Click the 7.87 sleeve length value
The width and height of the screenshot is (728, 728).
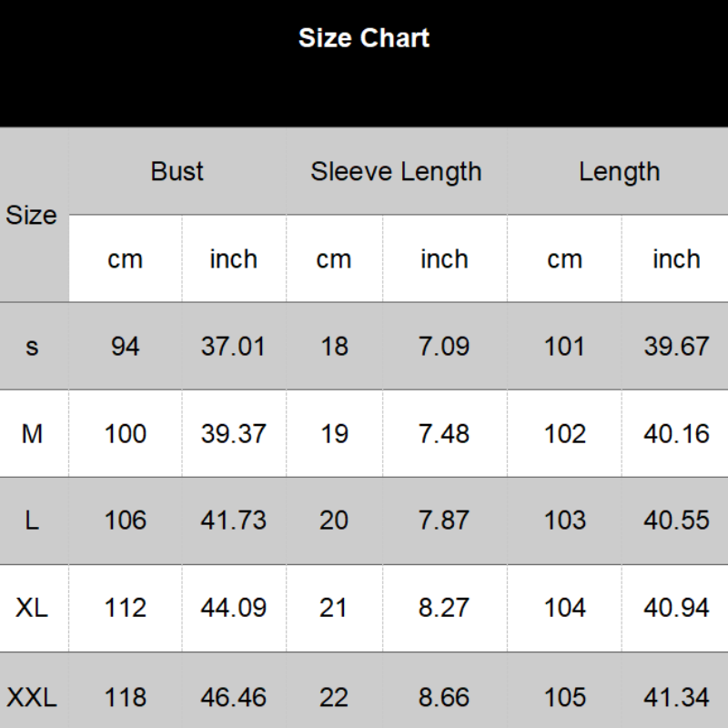pos(444,521)
